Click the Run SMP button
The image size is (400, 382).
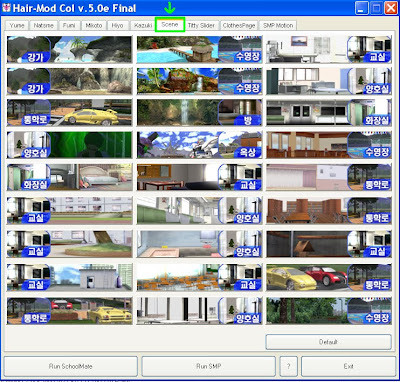coord(209,366)
